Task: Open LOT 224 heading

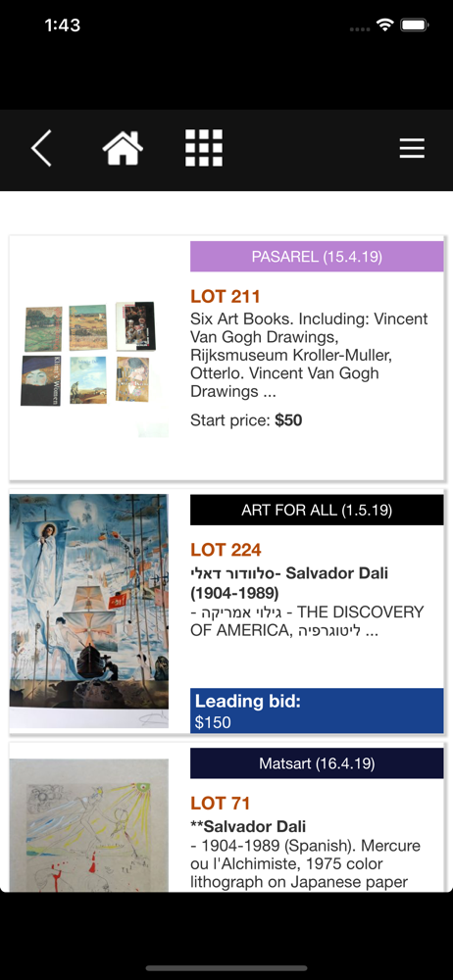Action: click(226, 550)
